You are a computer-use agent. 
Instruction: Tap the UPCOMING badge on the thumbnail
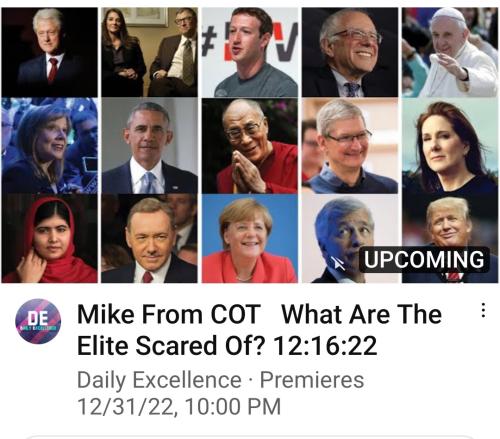click(x=424, y=259)
